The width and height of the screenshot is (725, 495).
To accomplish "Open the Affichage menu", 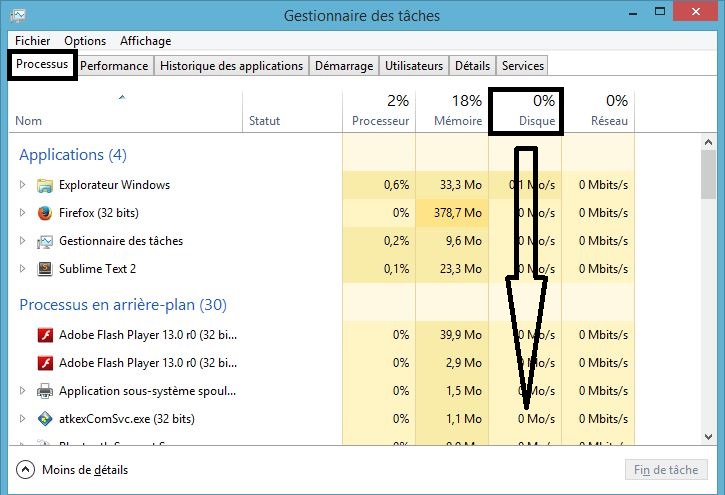I will tap(146, 41).
